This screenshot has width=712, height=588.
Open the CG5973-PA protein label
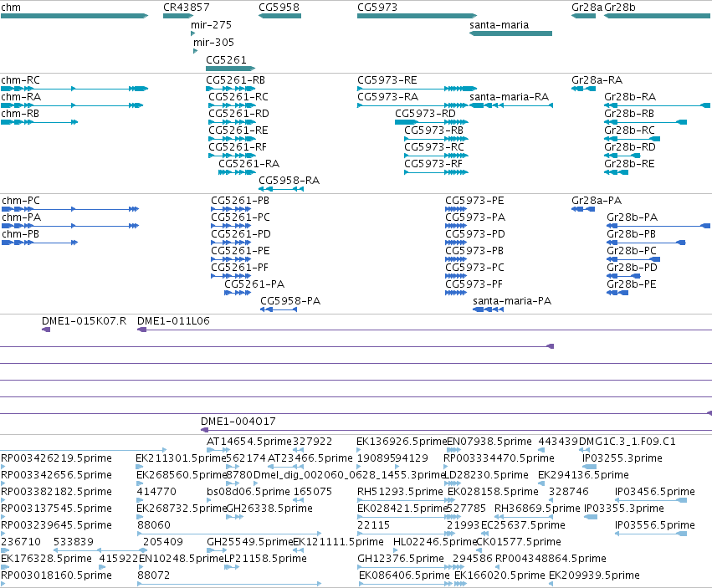point(475,217)
